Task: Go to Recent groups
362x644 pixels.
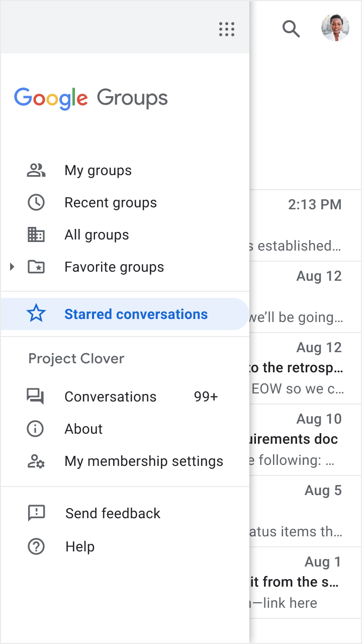Action: 111,203
